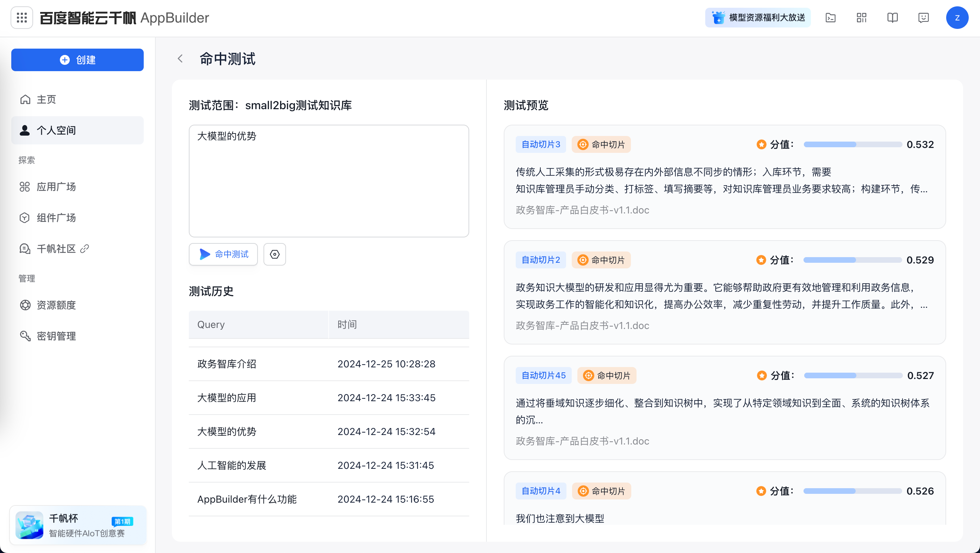Open 千帆社区 external link
Screen dimensions: 980x553
click(77, 248)
